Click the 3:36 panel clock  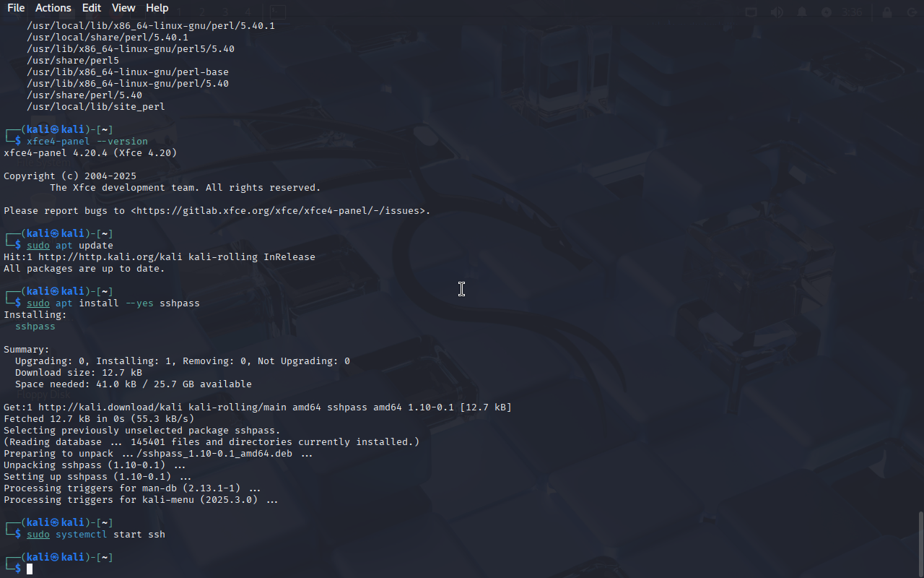pos(853,12)
